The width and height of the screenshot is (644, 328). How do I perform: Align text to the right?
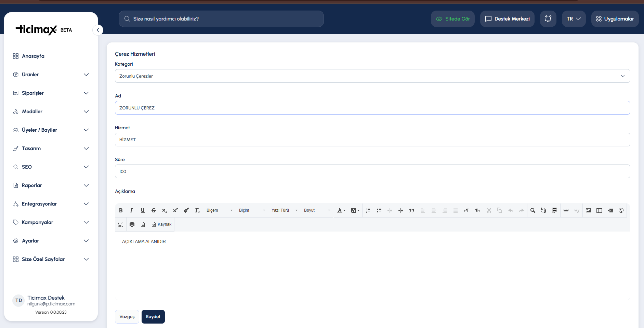(445, 210)
